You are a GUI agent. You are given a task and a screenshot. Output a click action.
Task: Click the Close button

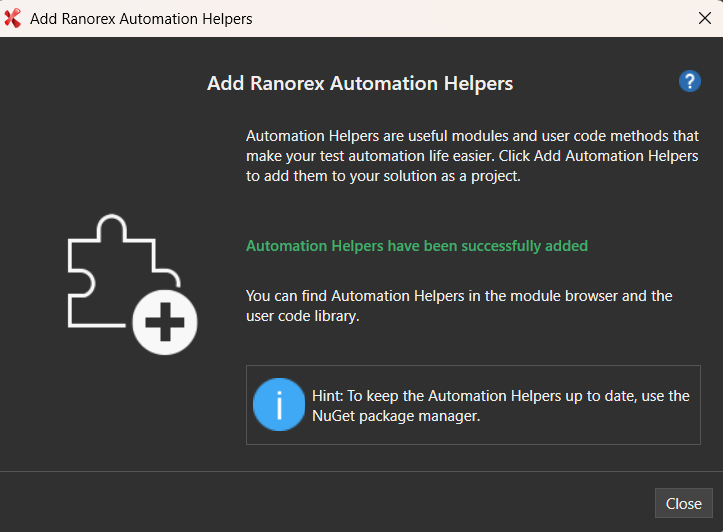(x=683, y=503)
